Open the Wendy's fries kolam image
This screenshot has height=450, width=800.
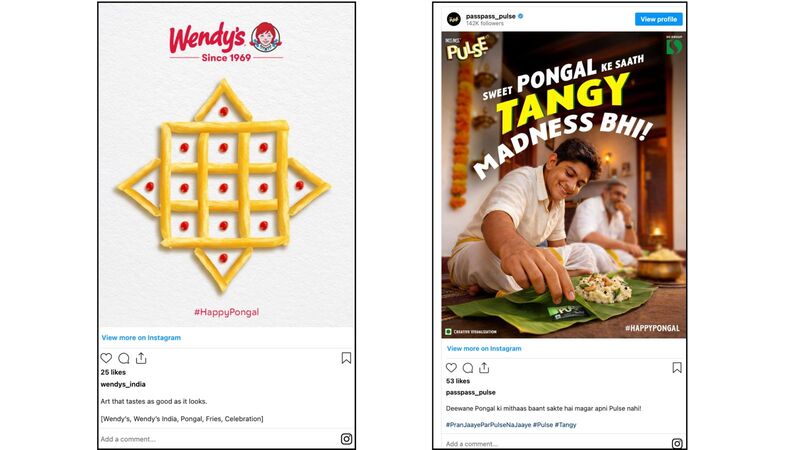(227, 165)
